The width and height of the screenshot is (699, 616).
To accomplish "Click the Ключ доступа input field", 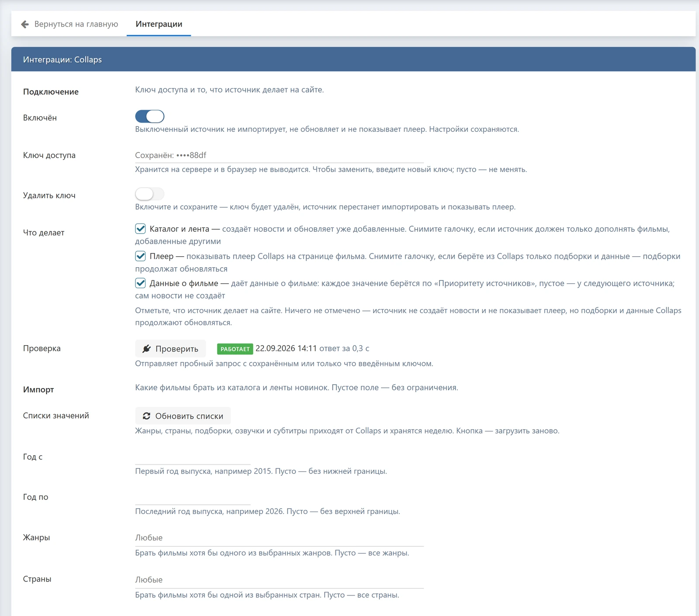I will [279, 155].
